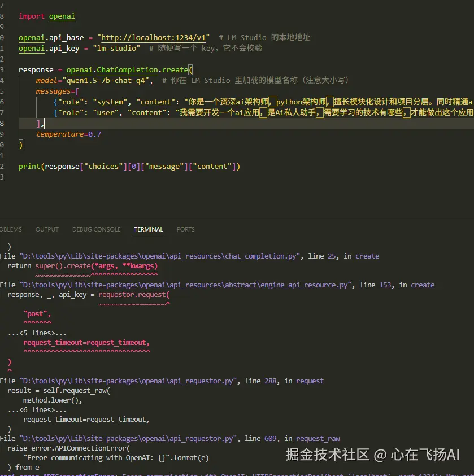Click the "http://localhost:1234/v1" string
Screen dimensions: 474x476
[x=153, y=38]
